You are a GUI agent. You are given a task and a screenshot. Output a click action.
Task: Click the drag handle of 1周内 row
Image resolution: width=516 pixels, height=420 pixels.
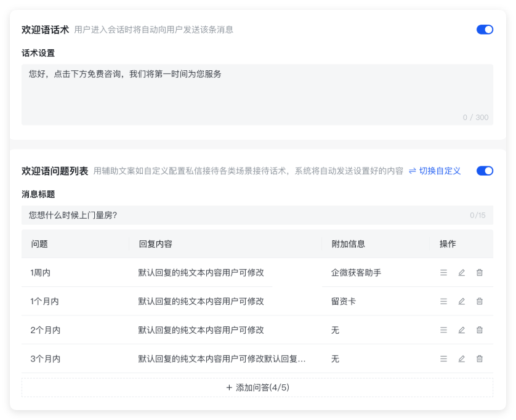click(443, 272)
